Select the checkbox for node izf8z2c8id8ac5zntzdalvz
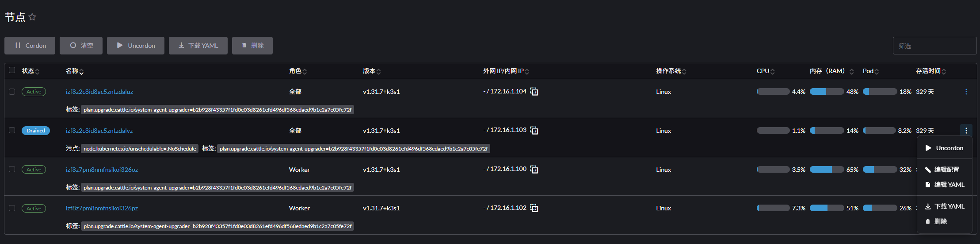The width and height of the screenshot is (980, 244). (12, 130)
